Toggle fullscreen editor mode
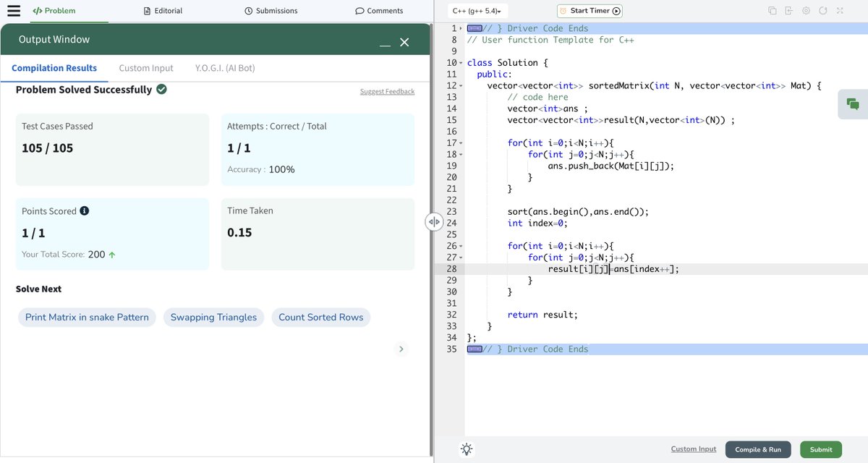The image size is (868, 463). (840, 11)
